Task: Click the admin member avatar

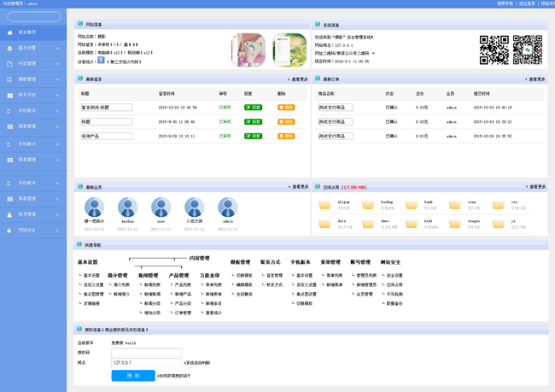Action: 227,208
